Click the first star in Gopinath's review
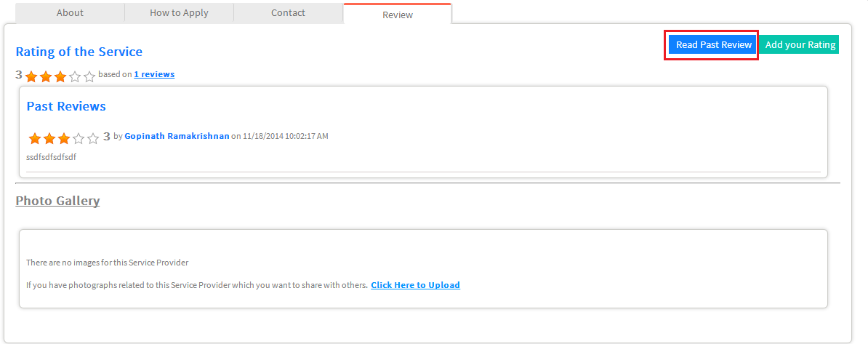The height and width of the screenshot is (344, 868). (x=35, y=138)
